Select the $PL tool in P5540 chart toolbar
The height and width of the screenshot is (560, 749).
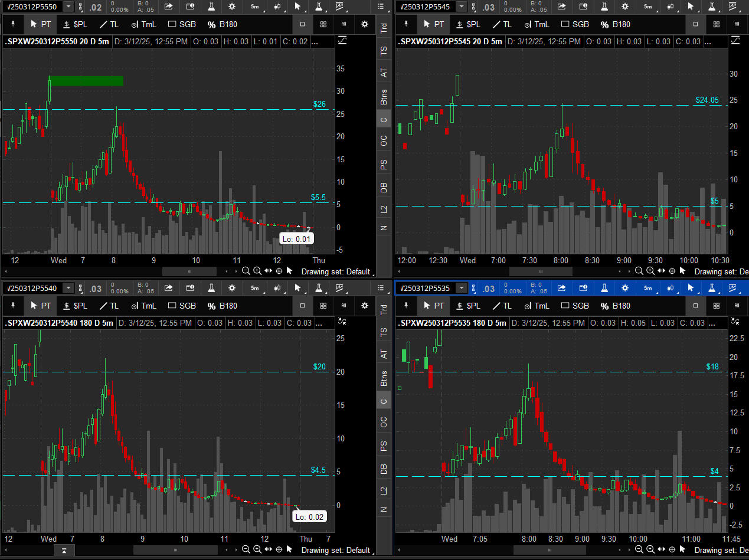[74, 306]
